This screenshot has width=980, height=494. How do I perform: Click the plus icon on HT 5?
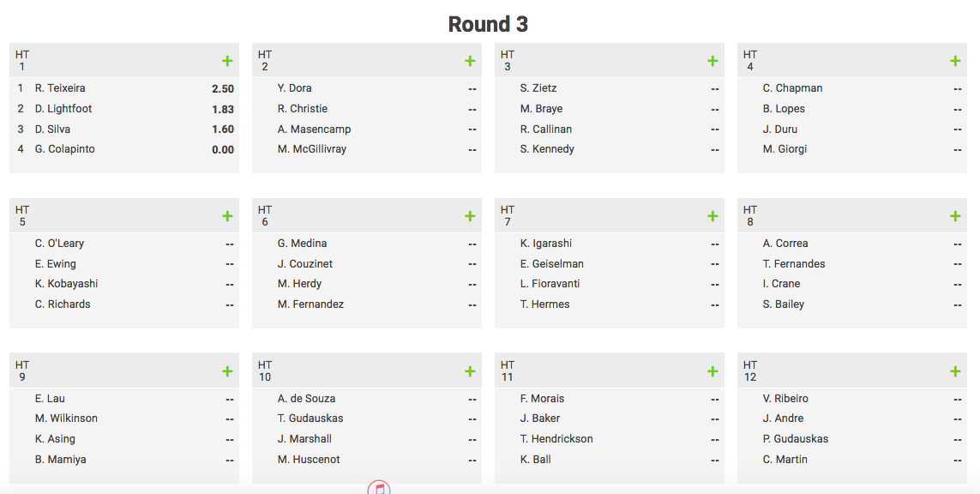click(227, 216)
